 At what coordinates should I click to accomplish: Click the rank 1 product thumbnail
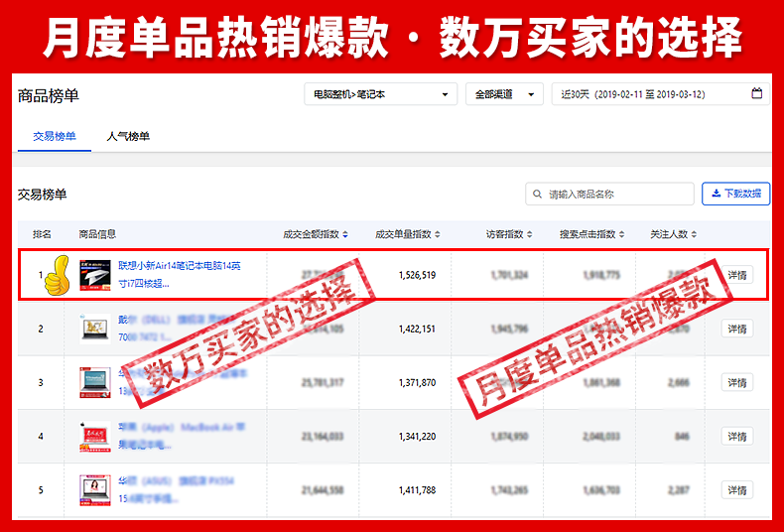pos(95,275)
